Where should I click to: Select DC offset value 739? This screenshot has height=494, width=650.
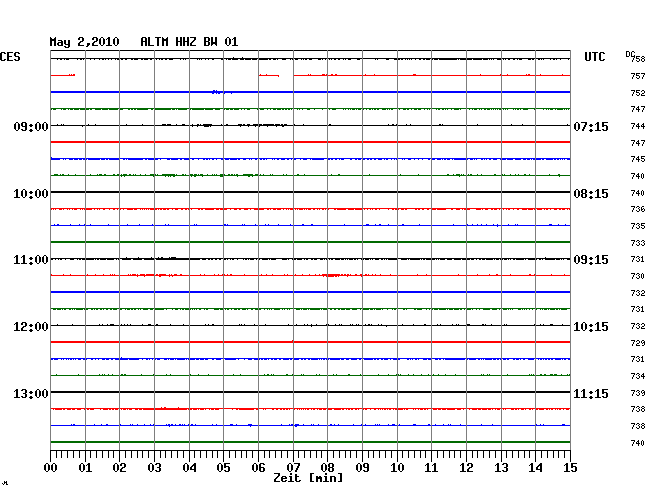(638, 393)
